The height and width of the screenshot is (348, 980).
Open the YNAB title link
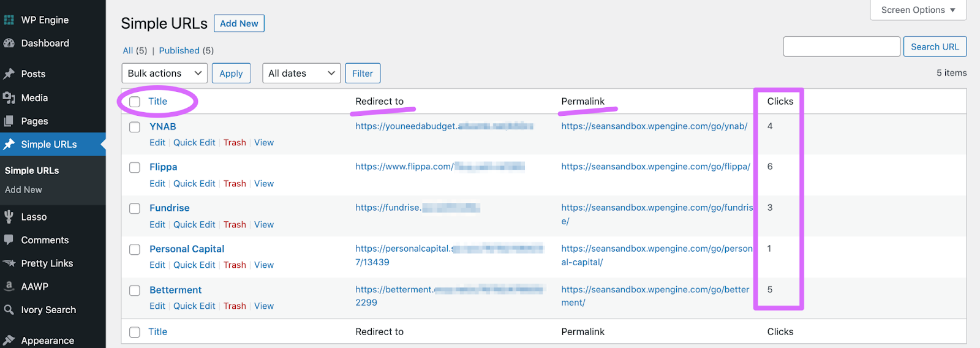(x=163, y=126)
